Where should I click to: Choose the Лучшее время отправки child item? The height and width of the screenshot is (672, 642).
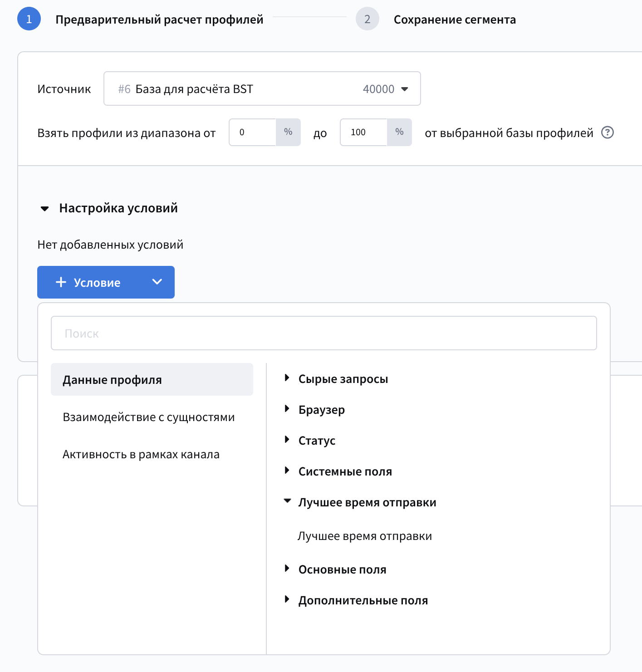364,536
